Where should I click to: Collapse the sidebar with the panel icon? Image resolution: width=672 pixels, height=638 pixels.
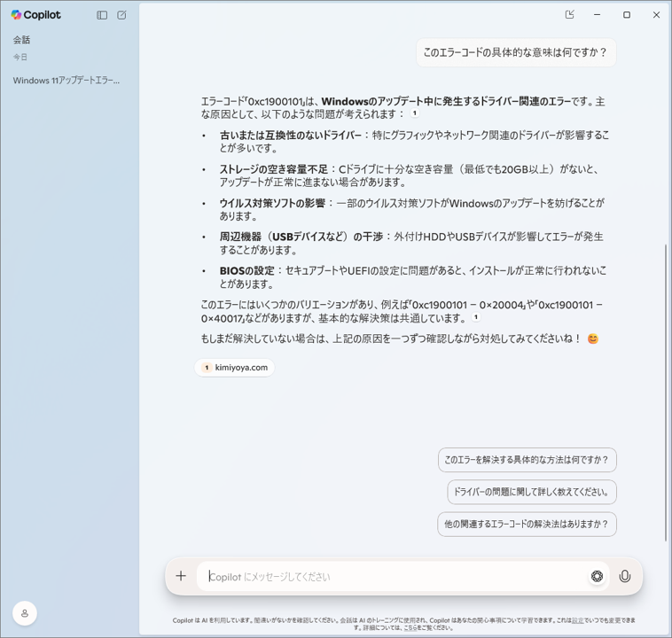tap(102, 15)
